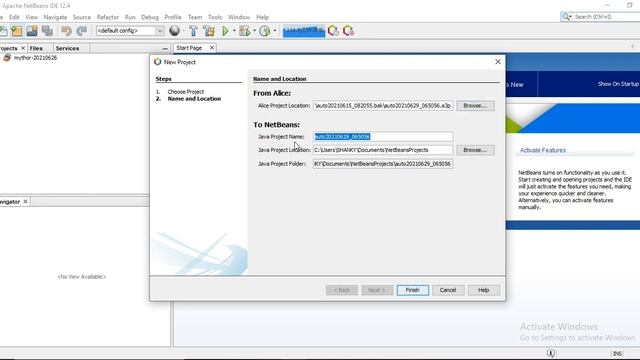
Task: Click the New Project toolbar icon
Action: pos(17,31)
